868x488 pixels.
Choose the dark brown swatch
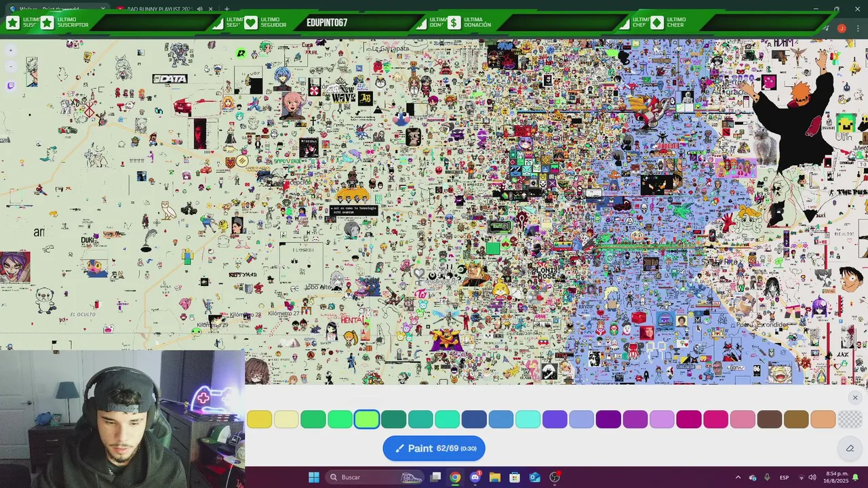[x=770, y=420]
